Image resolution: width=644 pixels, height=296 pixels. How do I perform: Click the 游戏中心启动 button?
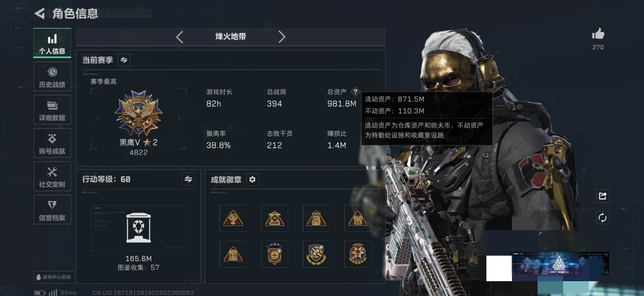point(54,277)
